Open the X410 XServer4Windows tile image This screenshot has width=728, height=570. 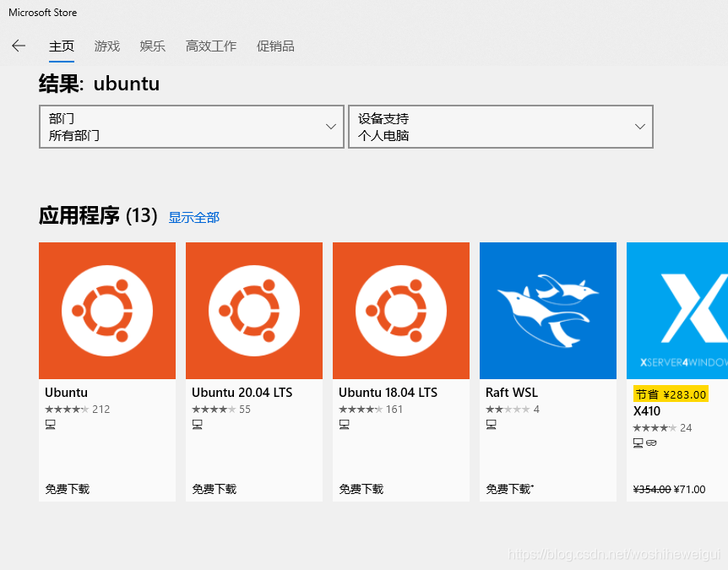click(x=677, y=311)
